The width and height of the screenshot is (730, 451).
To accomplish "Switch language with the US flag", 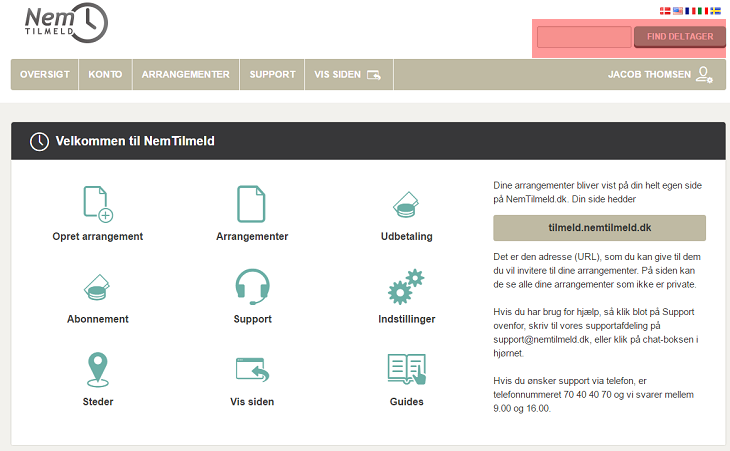I will click(x=677, y=11).
